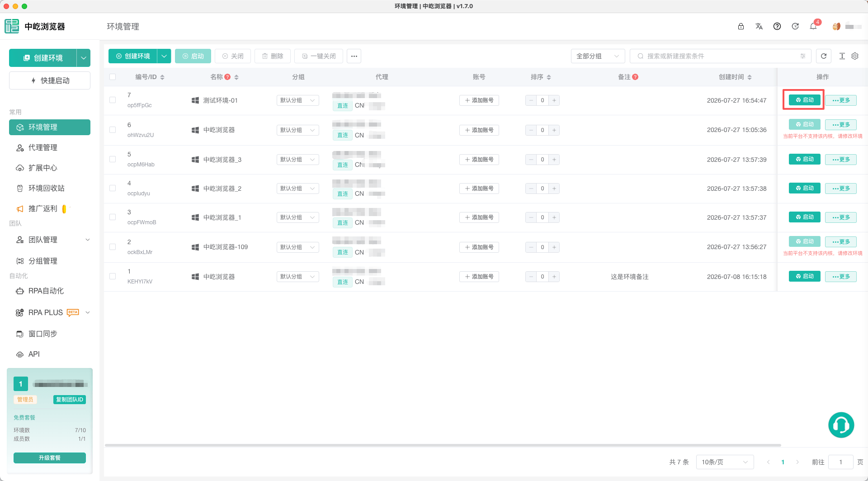Select checkbox for 中屹浏览器_3 row
The height and width of the screenshot is (481, 868).
113,159
